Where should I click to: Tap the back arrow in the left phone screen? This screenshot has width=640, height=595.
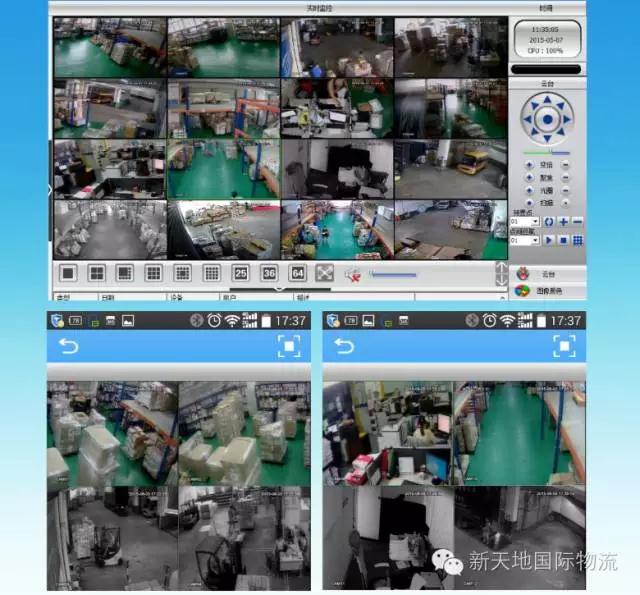pos(68,346)
